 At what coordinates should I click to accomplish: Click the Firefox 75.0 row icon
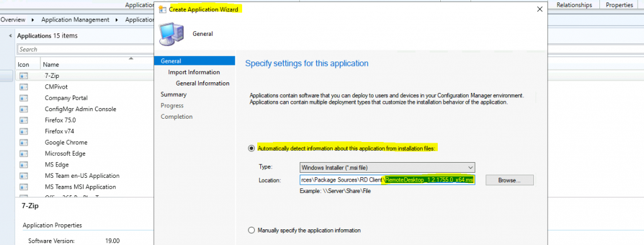[23, 120]
